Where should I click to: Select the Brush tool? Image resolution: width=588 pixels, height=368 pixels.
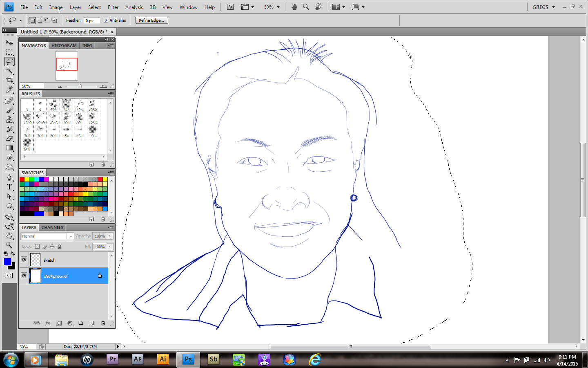click(x=9, y=110)
